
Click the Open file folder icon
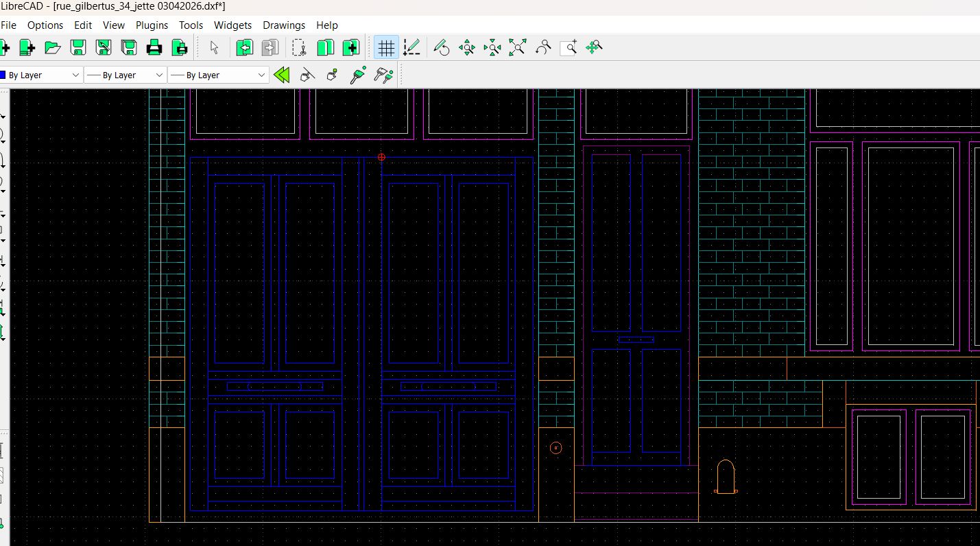click(x=53, y=47)
